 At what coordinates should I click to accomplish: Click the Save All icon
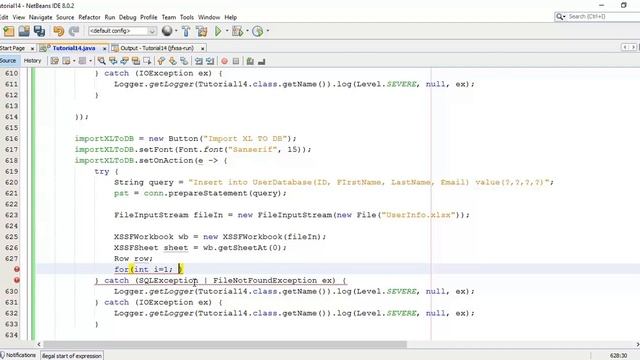click(40, 31)
